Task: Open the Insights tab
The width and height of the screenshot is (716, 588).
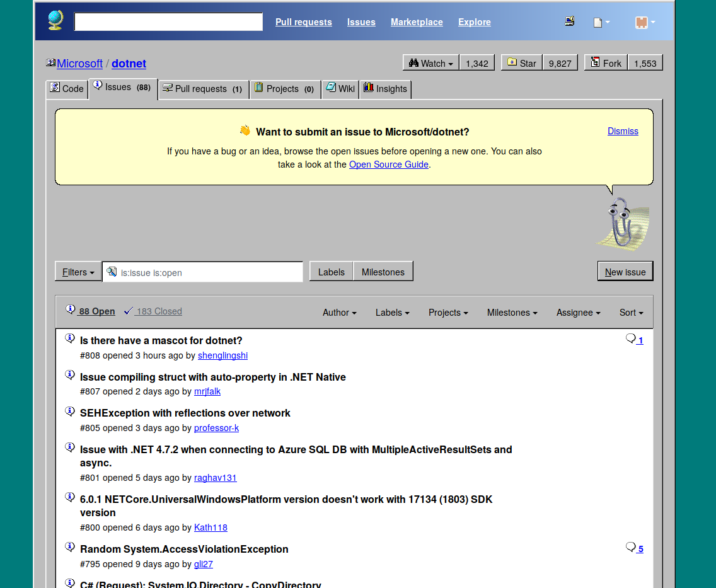Action: click(x=385, y=89)
